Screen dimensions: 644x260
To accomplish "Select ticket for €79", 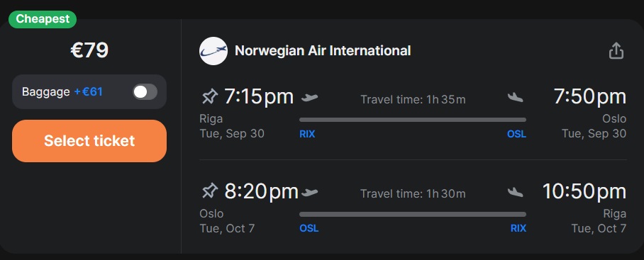I will tap(89, 141).
